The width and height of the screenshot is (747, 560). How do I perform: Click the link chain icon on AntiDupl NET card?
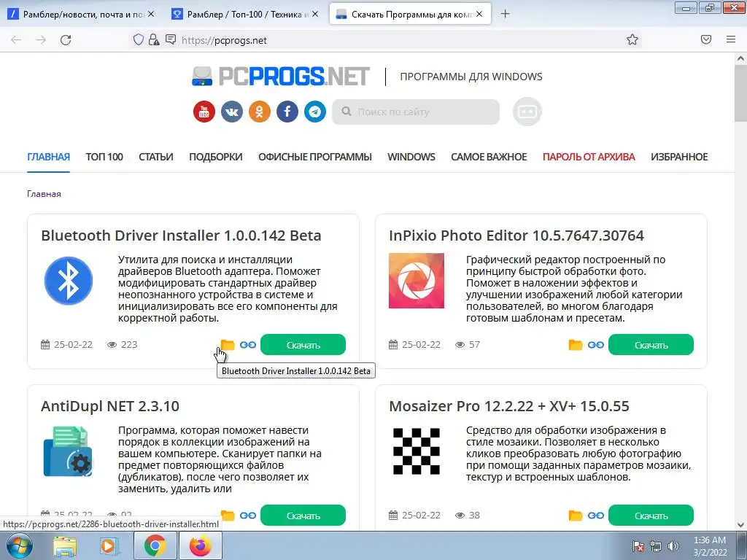(x=248, y=516)
